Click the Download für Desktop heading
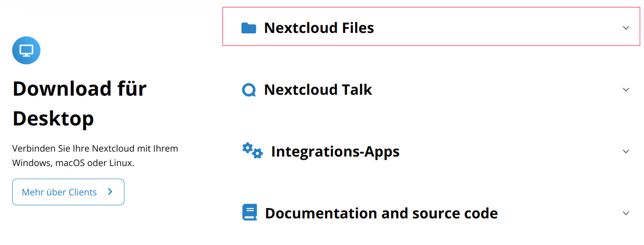This screenshot has height=245, width=644. pyautogui.click(x=80, y=104)
